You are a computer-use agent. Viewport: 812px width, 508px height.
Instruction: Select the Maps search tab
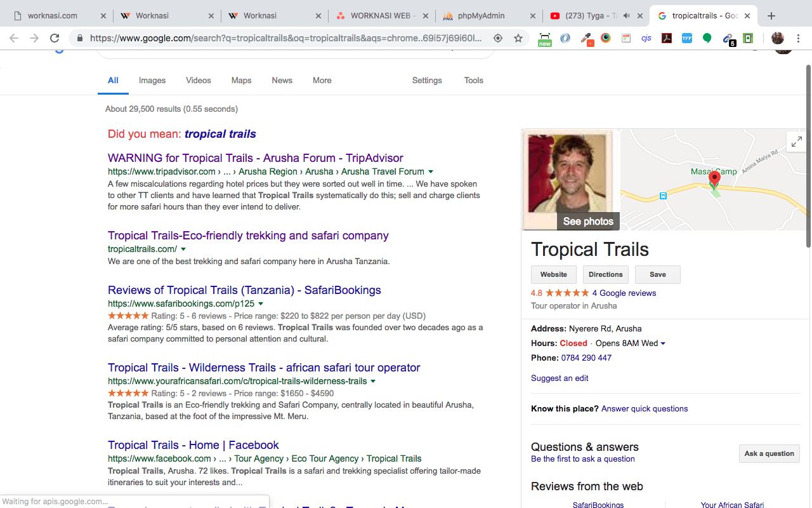point(241,80)
